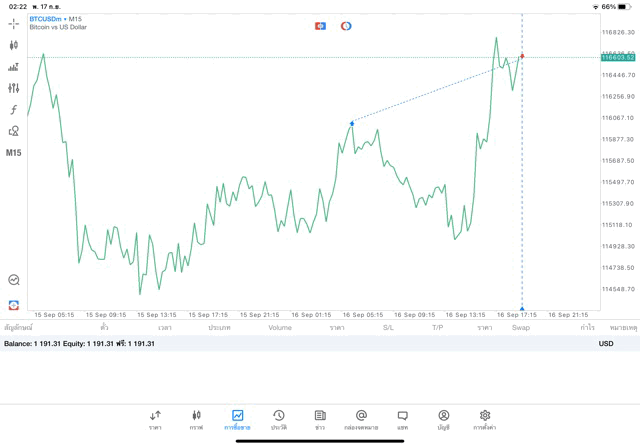Open the Chat tab bubble icon

coord(402,419)
